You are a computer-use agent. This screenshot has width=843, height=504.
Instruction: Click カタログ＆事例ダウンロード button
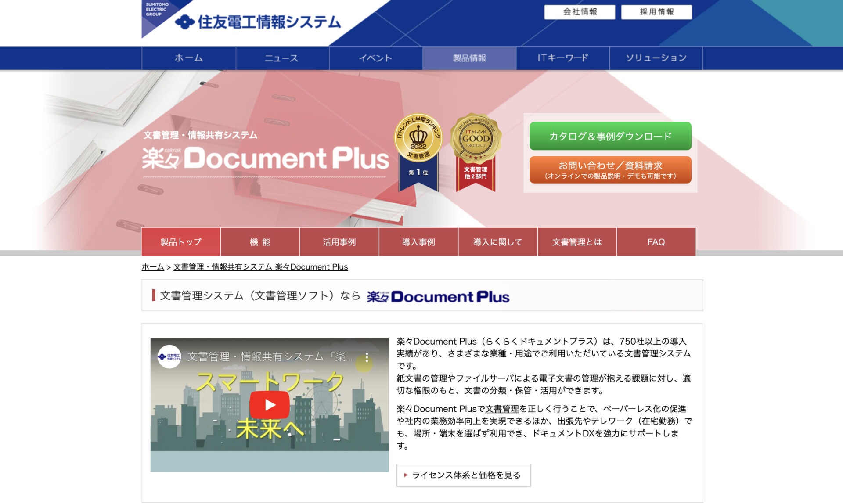(610, 136)
